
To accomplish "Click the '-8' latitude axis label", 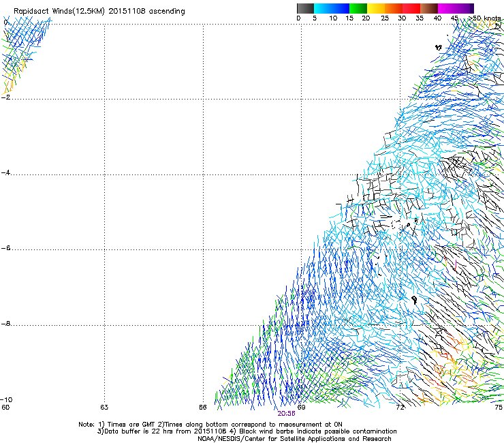I will coord(5,324).
